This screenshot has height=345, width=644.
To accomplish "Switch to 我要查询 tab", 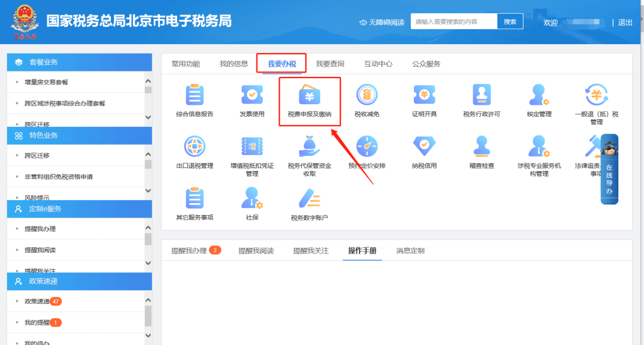I will [330, 64].
